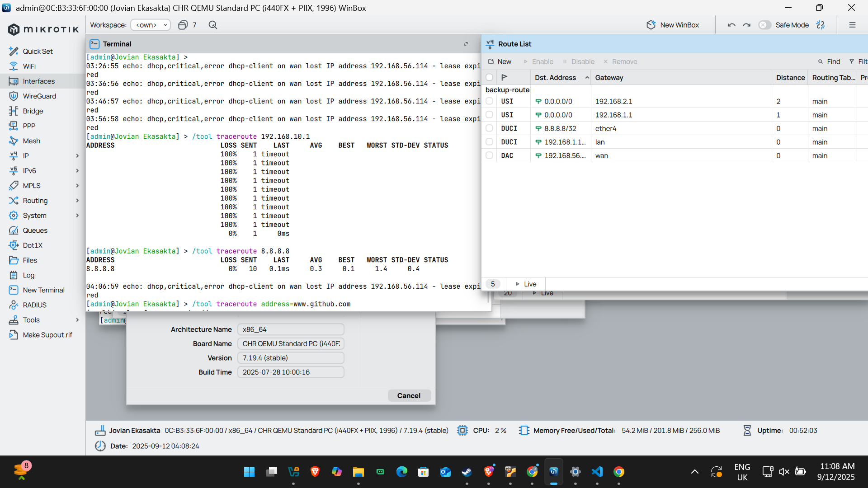
Task: Activate the Route List title bar
Action: [675, 44]
